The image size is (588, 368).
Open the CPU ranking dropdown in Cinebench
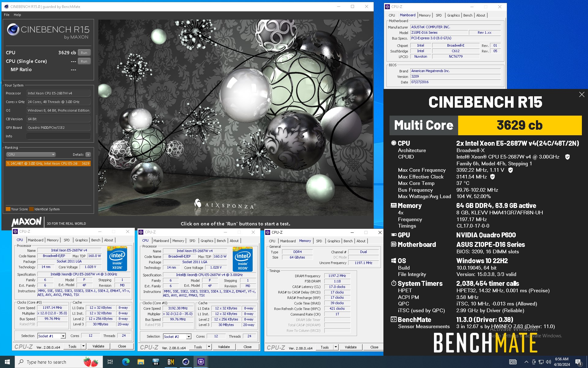pyautogui.click(x=31, y=155)
